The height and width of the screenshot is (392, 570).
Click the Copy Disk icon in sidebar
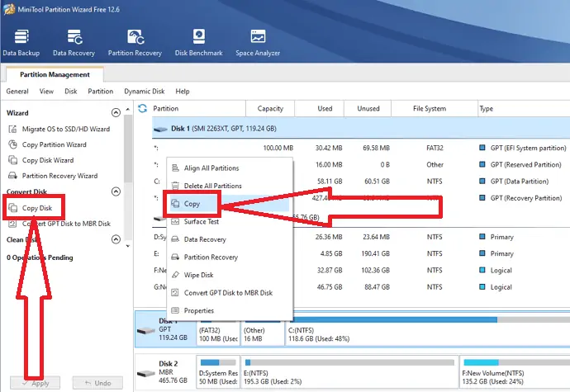point(12,208)
